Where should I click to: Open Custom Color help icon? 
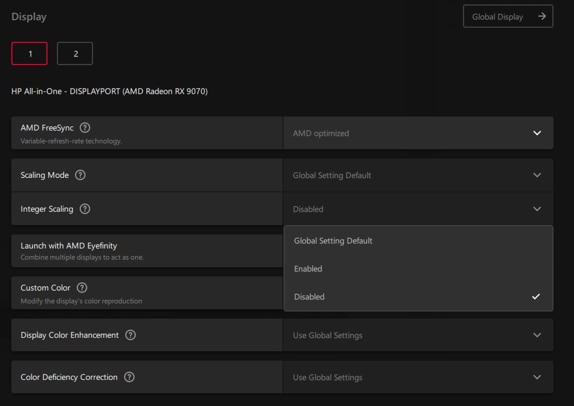pyautogui.click(x=82, y=288)
